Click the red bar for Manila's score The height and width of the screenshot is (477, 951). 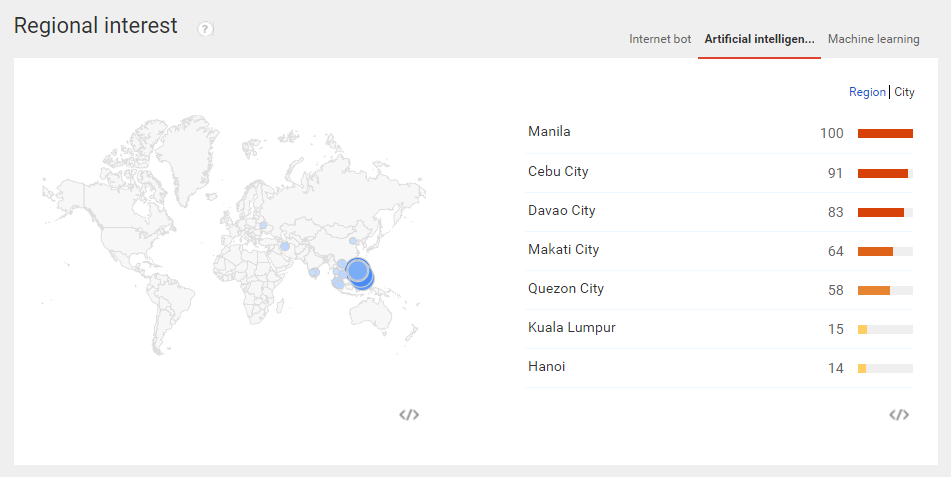[x=885, y=134]
